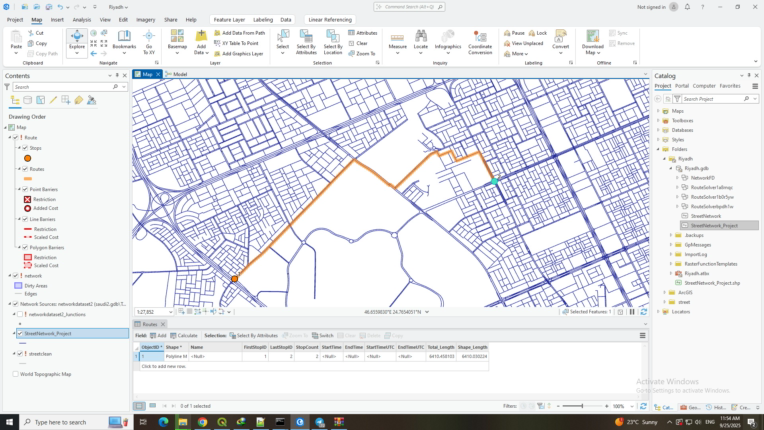Click the Add Data icon
Viewport: 764px width, 430px height.
(x=201, y=37)
